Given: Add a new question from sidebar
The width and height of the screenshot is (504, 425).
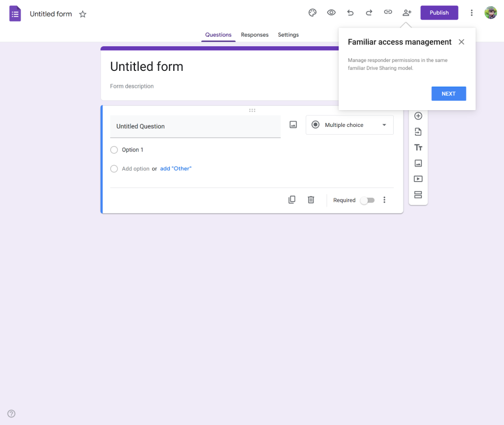Looking at the screenshot, I should (418, 116).
